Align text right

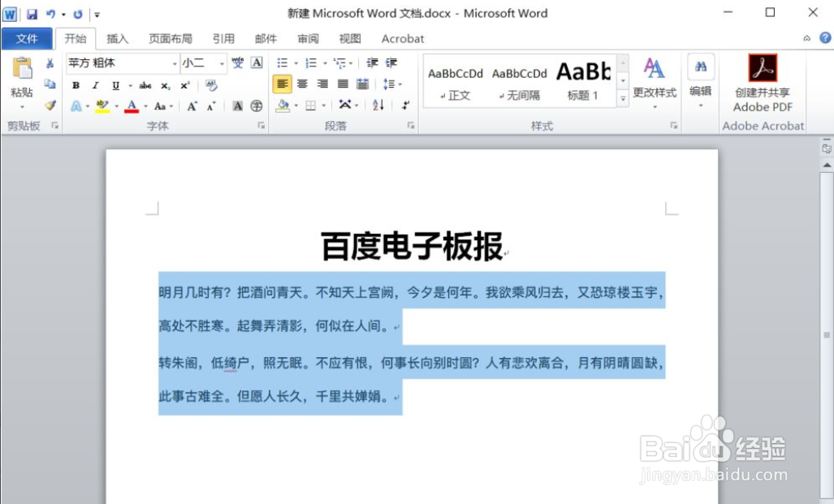click(x=322, y=84)
